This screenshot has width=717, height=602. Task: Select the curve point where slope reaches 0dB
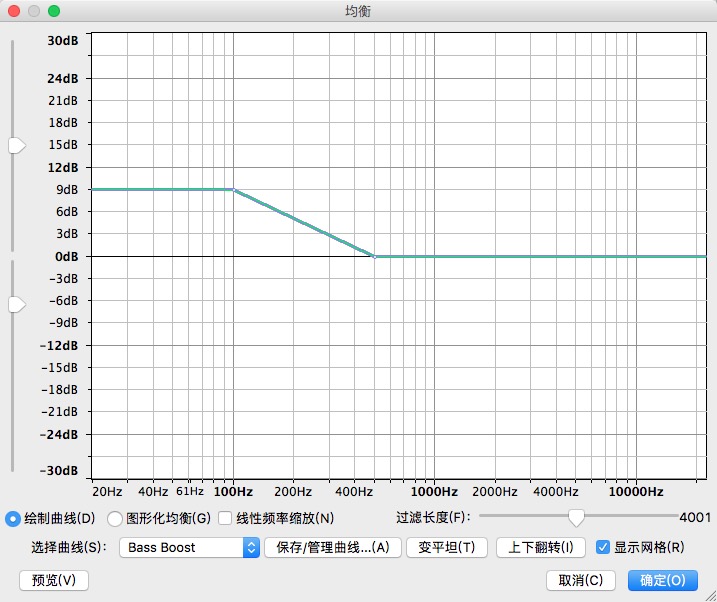click(x=374, y=256)
